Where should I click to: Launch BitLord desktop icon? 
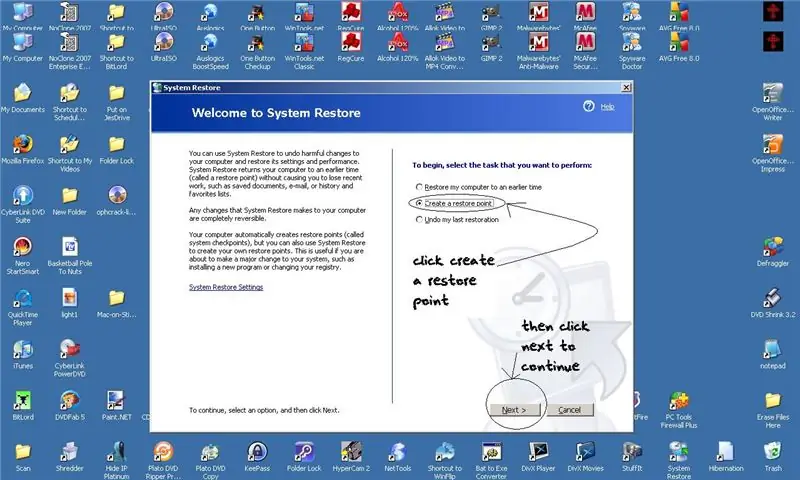23,401
